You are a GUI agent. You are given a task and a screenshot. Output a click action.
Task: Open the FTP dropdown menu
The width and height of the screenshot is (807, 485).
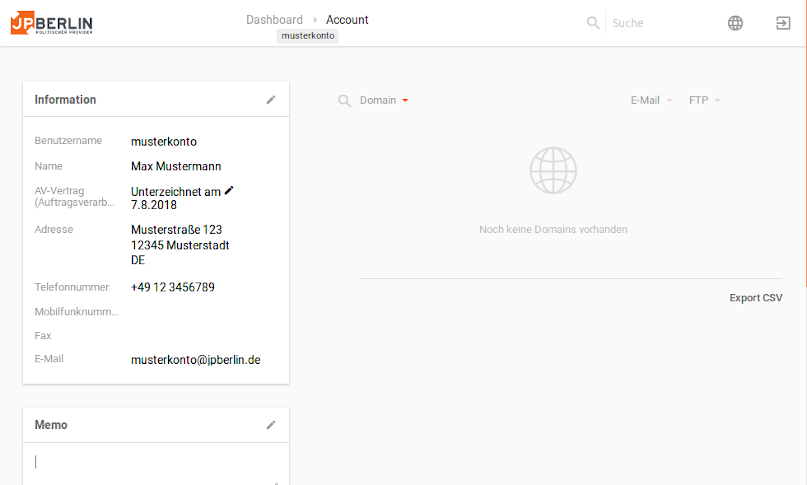coord(704,101)
